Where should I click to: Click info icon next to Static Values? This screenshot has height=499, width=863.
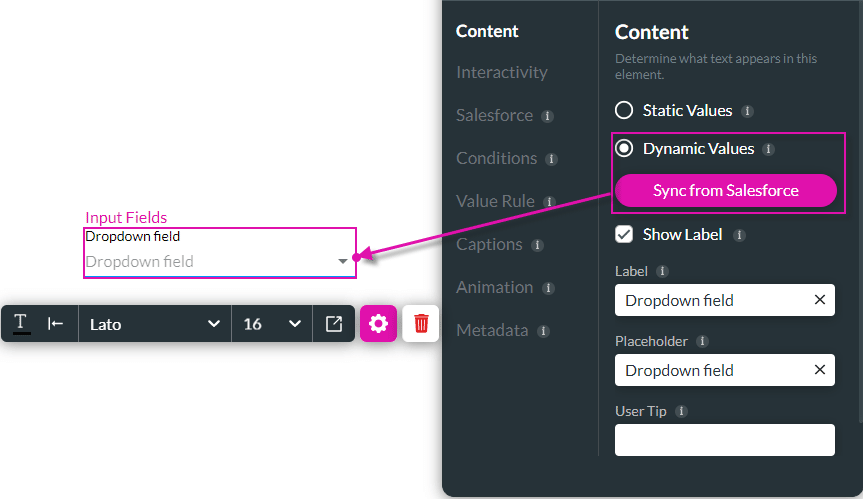coord(747,111)
